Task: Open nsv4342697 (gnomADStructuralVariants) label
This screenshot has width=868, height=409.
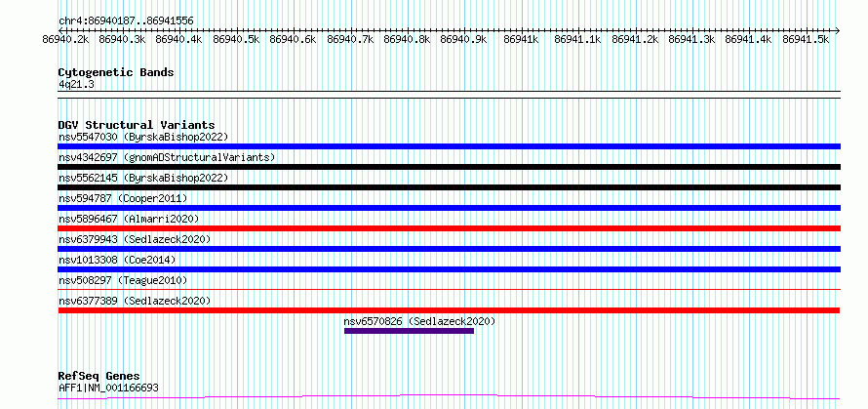Action: [167, 157]
